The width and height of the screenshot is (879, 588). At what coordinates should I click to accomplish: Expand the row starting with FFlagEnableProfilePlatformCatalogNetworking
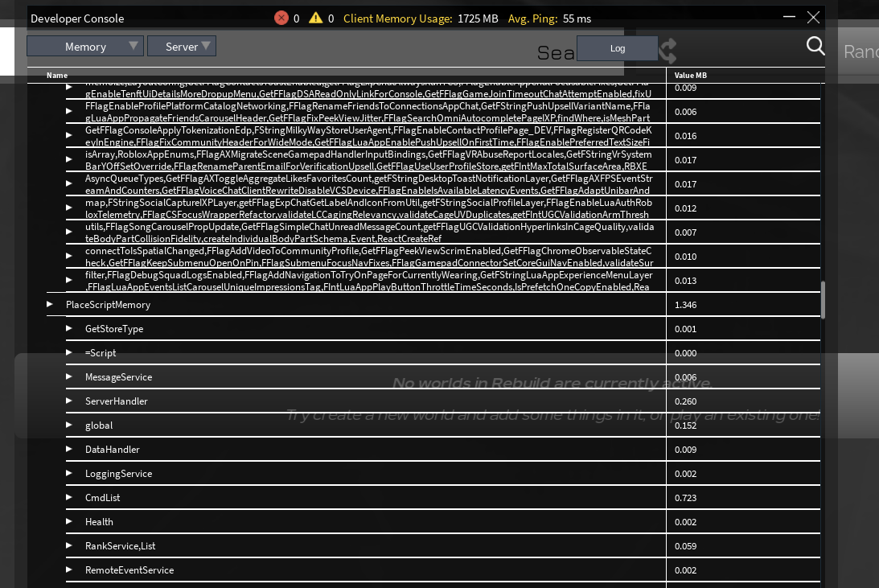point(69,112)
